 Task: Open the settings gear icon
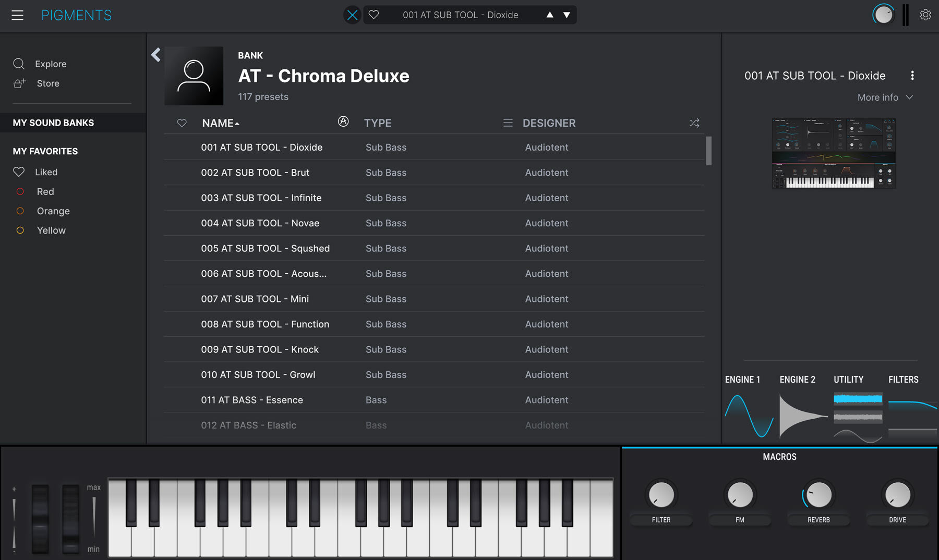[925, 15]
